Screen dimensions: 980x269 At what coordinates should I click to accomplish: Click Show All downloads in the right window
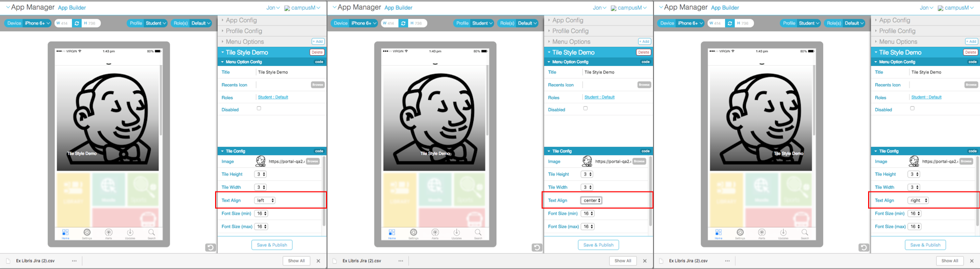pyautogui.click(x=949, y=261)
